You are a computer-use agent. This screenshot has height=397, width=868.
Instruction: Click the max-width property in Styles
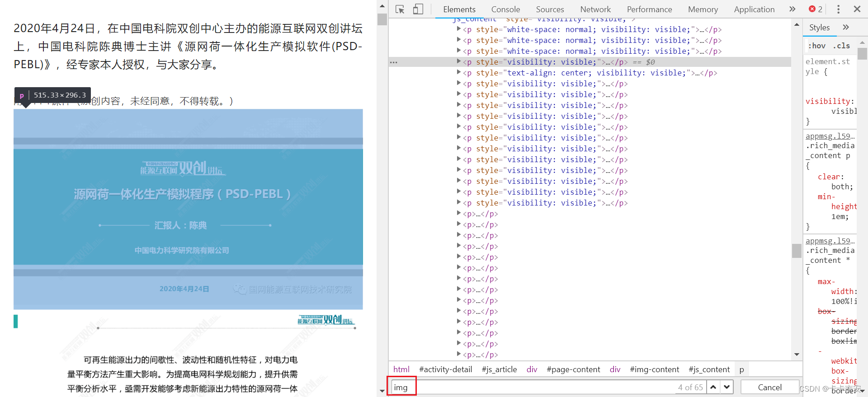pos(837,286)
